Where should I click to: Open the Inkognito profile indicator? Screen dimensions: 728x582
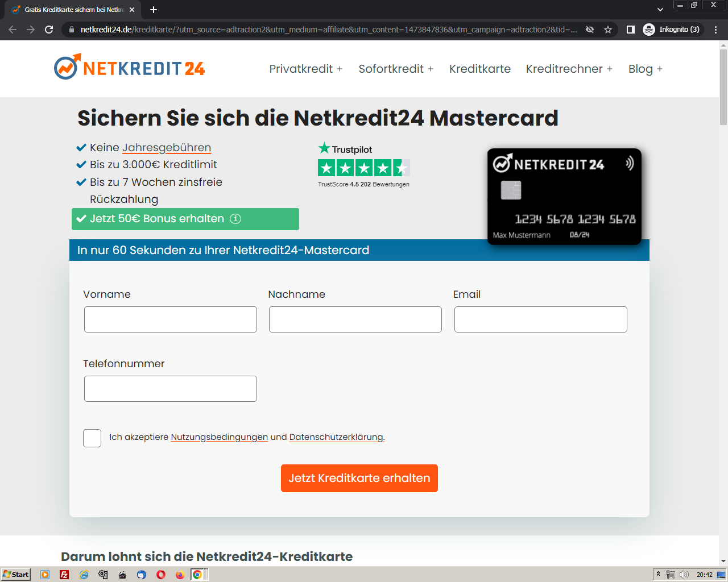[x=672, y=30]
